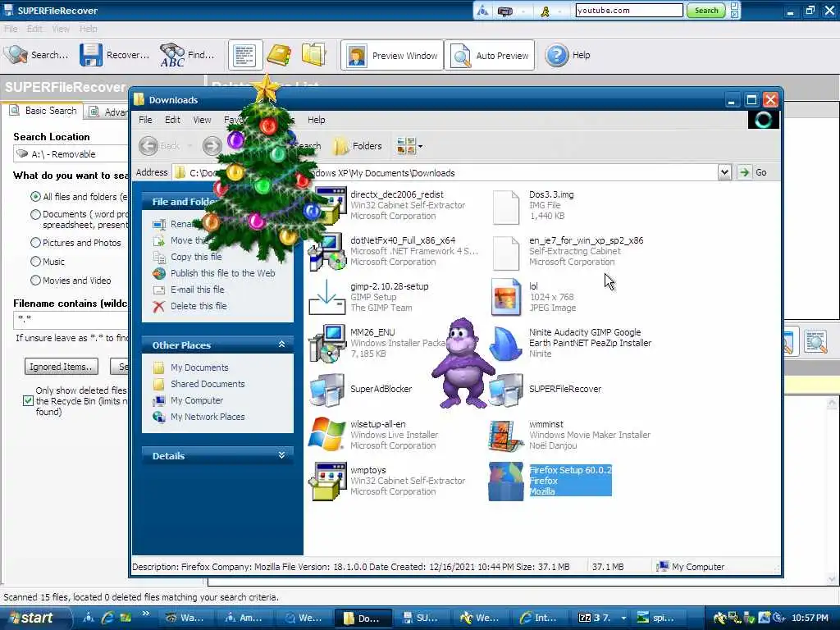Open the Views dropdown in Downloads toolbar

pyautogui.click(x=410, y=146)
